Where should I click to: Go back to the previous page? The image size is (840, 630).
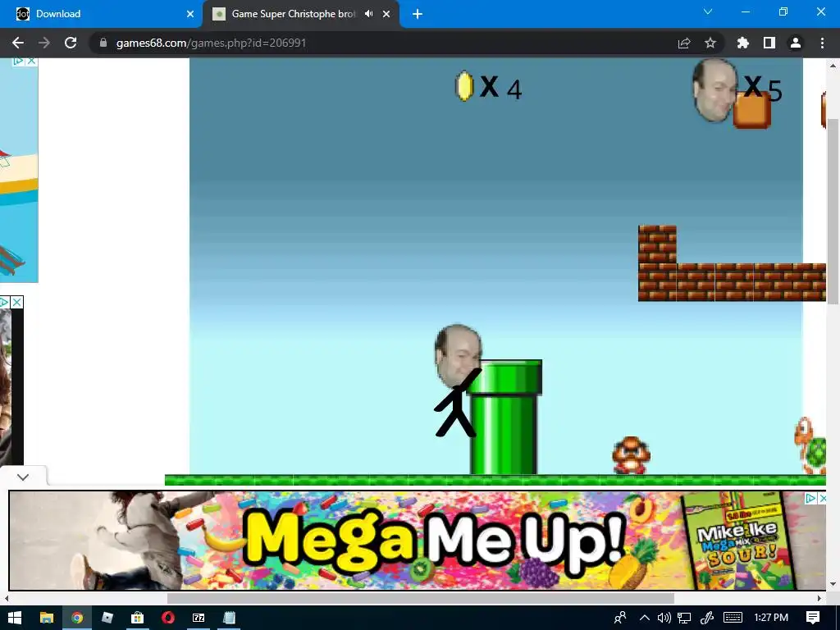pyautogui.click(x=18, y=43)
